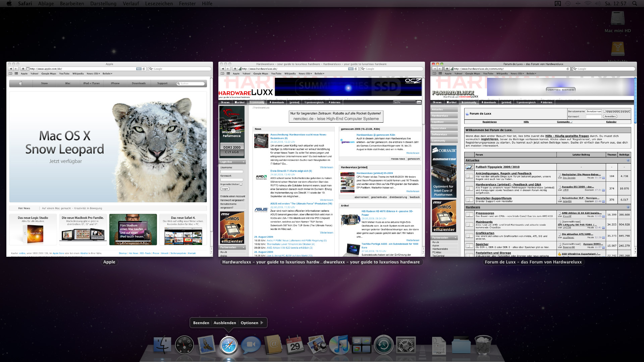Open the Lesezeichen menu
The width and height of the screenshot is (644, 362).
pos(159,3)
